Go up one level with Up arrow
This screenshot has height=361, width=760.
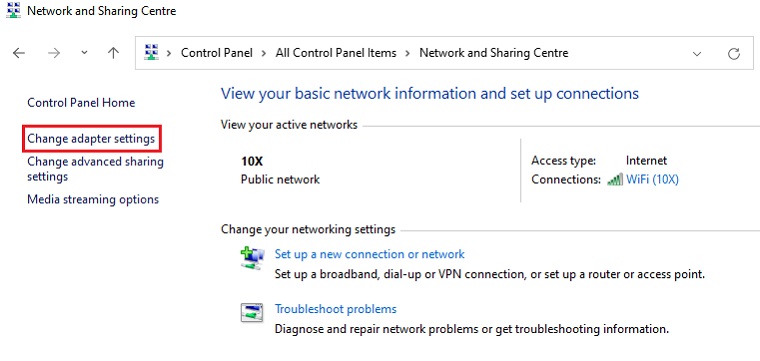[113, 53]
